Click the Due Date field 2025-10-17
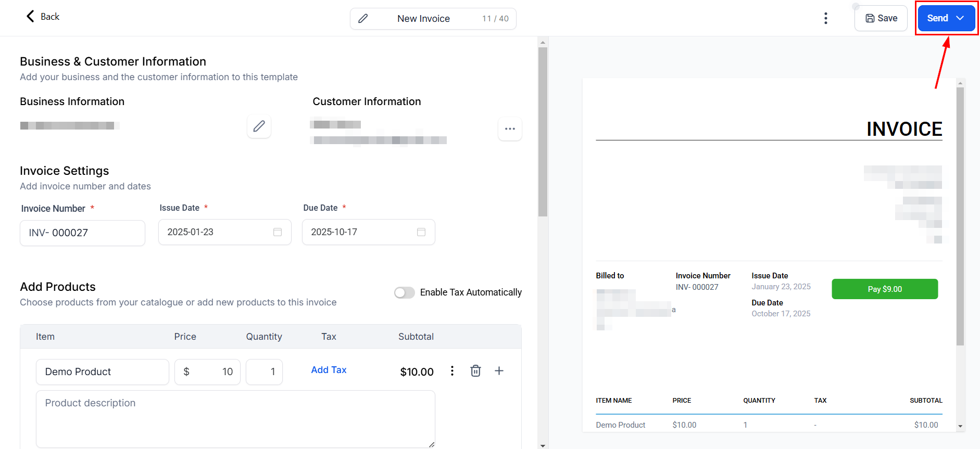The width and height of the screenshot is (980, 449). coord(368,232)
